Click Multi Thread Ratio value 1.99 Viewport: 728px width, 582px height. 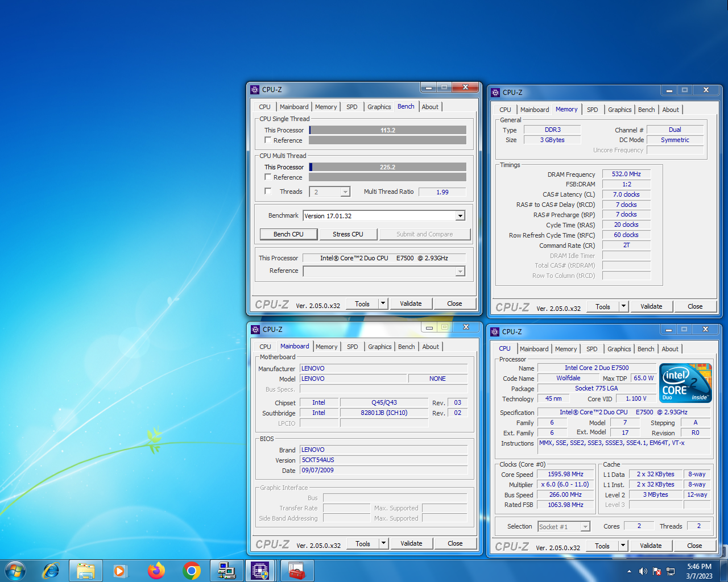coord(442,192)
